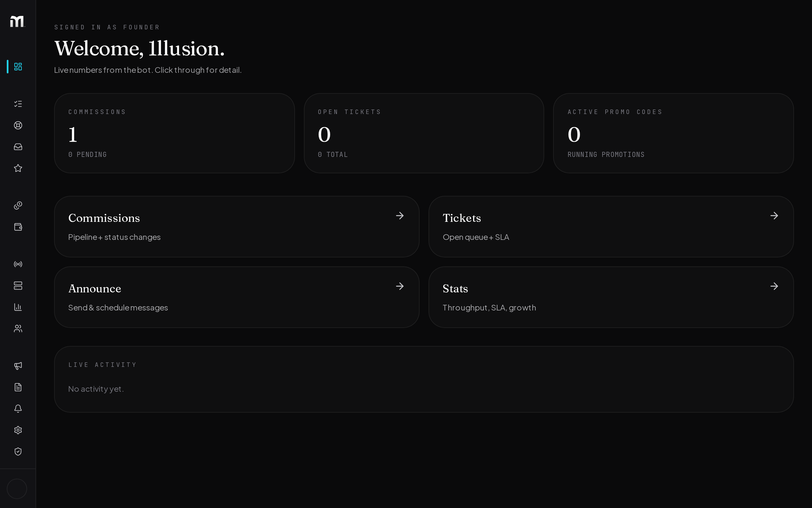Screen dimensions: 812x508
Task: Open the wallet icon in sidebar
Action: coord(18,227)
